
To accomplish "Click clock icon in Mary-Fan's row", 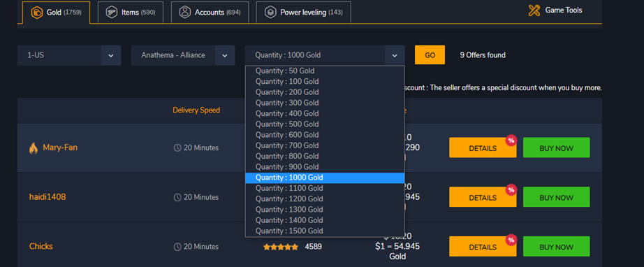I will pyautogui.click(x=177, y=148).
